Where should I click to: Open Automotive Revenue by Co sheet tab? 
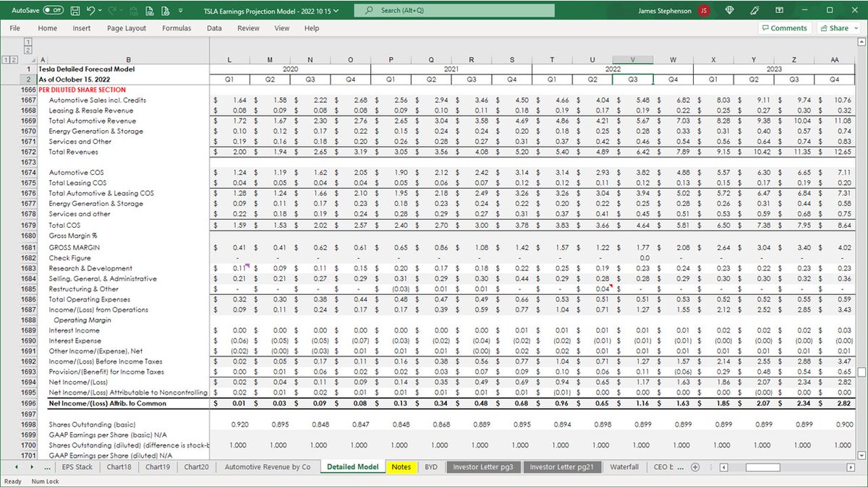268,467
